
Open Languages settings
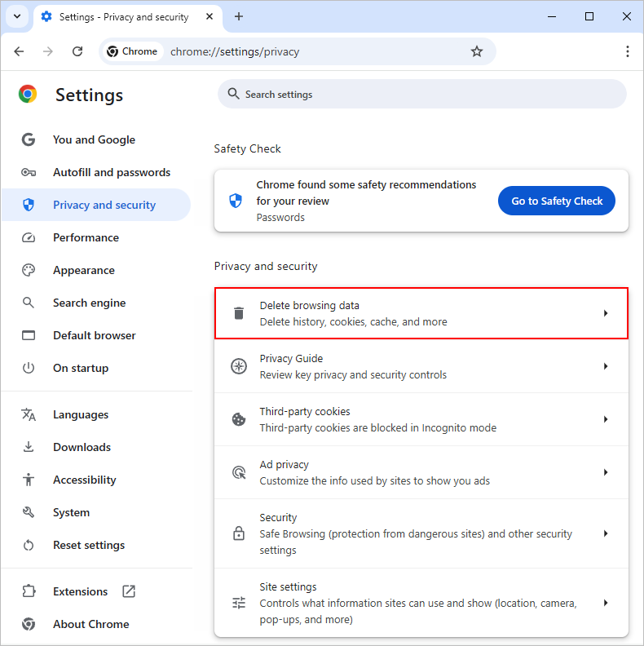[96, 414]
